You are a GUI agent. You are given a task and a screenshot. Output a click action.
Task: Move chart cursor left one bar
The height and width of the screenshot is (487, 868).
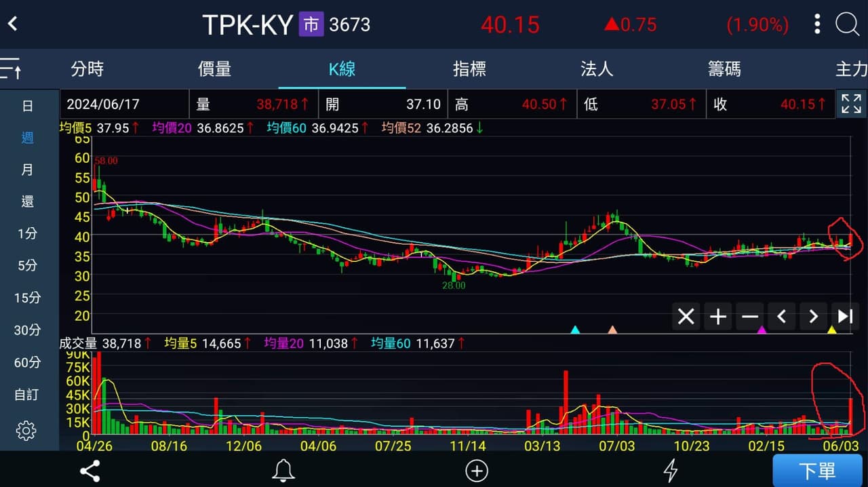(781, 316)
